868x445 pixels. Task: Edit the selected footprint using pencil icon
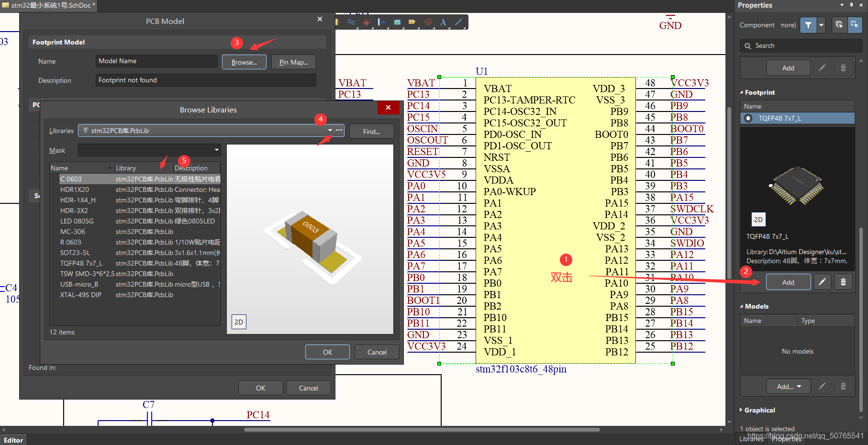[x=822, y=282]
